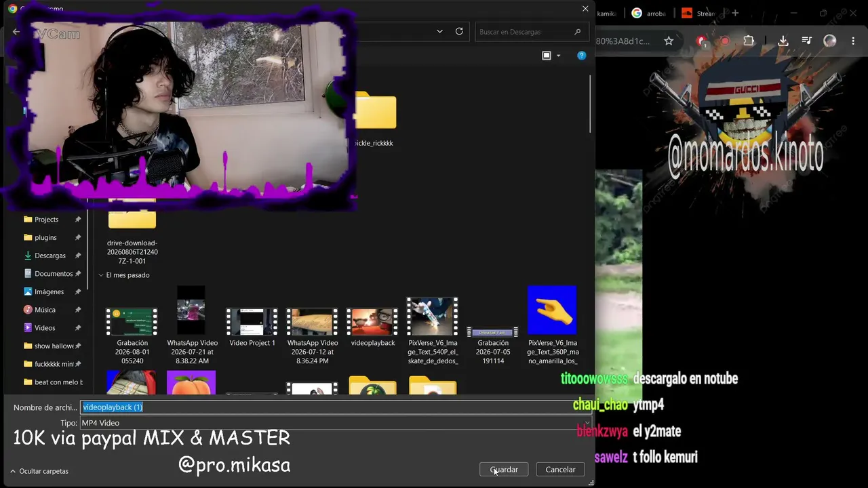
Task: Click Cancelar to dismiss the dialog
Action: point(560,470)
